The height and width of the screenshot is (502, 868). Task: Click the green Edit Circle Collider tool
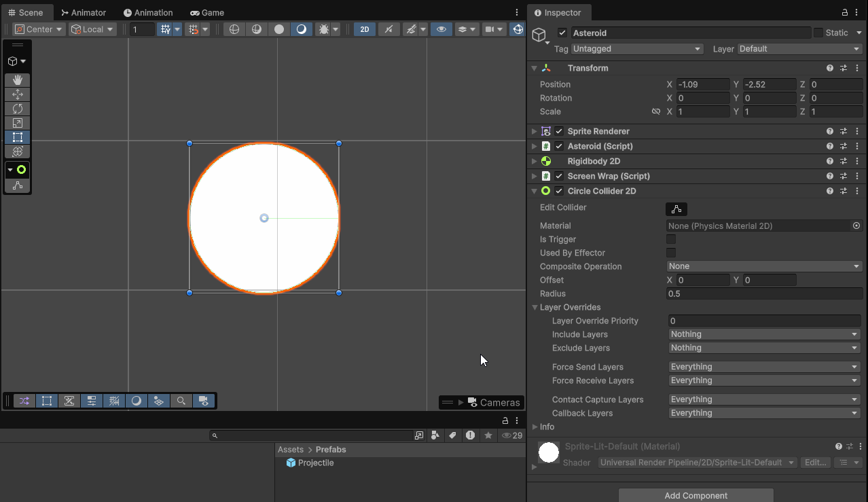tap(21, 170)
